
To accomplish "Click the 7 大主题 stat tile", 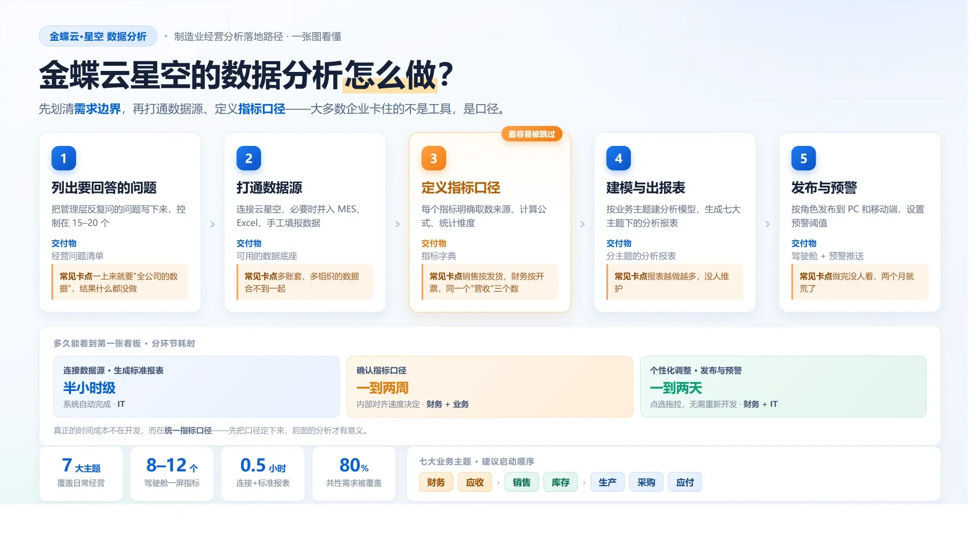I will click(x=81, y=473).
